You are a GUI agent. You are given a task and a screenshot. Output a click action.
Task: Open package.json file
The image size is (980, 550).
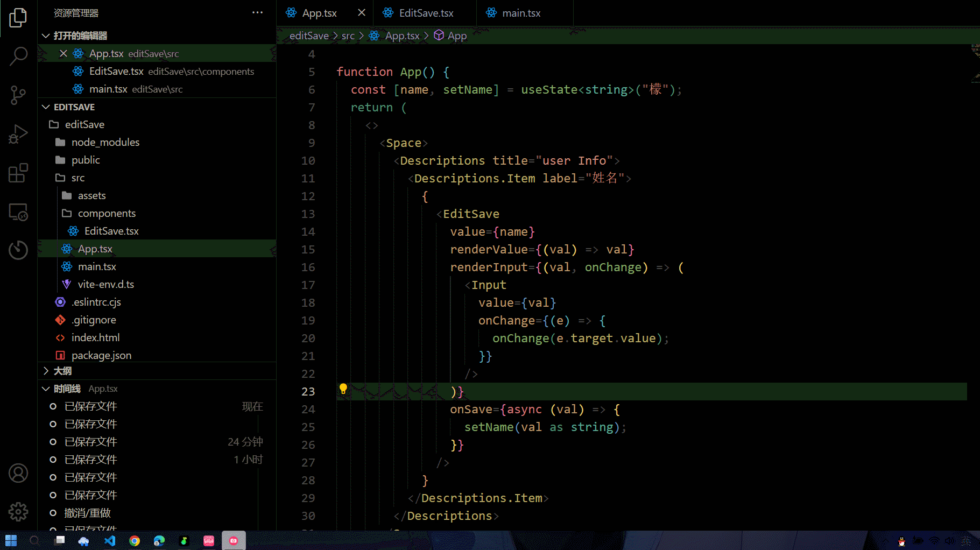coord(157,355)
